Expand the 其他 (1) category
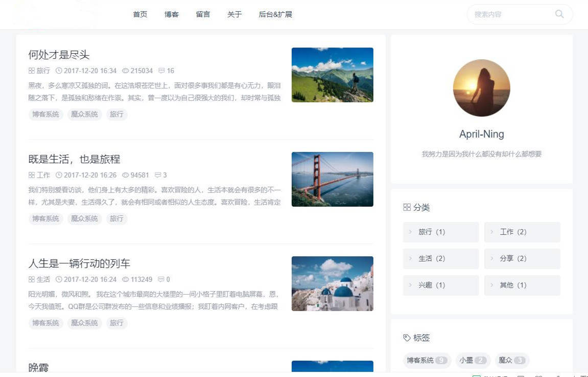The height and width of the screenshot is (377, 588). (523, 285)
